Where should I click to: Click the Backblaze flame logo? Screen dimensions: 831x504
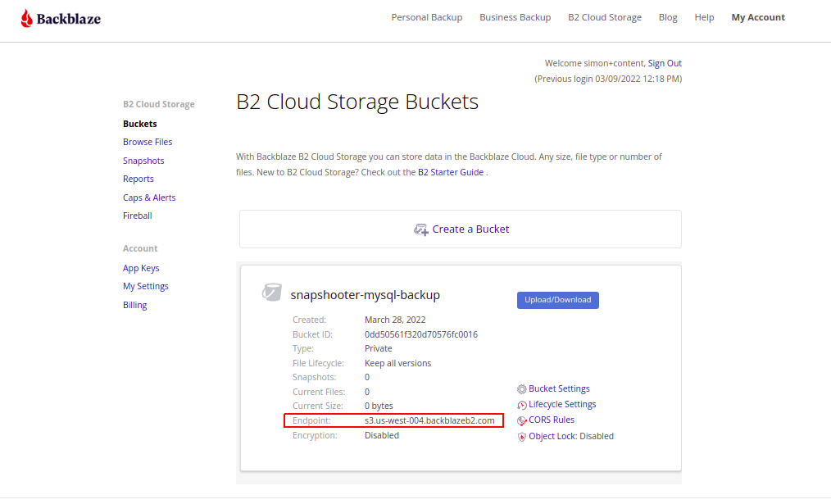point(27,18)
